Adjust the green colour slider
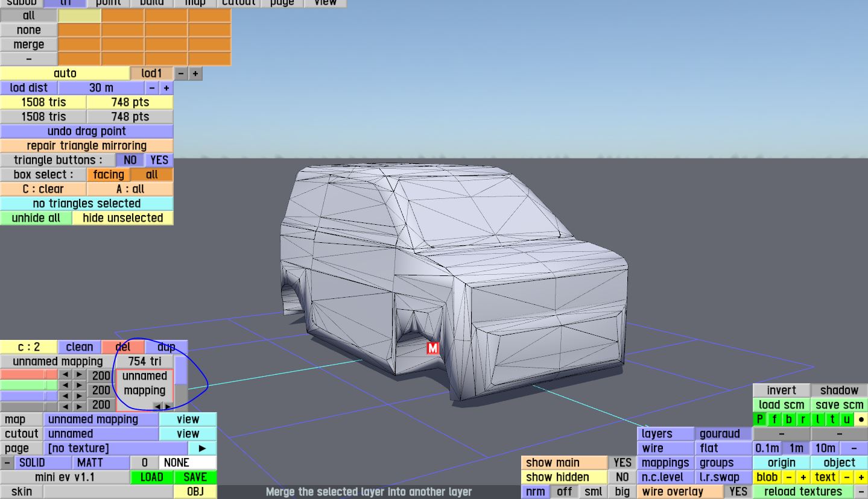Viewport: 868px width, 499px height. pos(29,385)
